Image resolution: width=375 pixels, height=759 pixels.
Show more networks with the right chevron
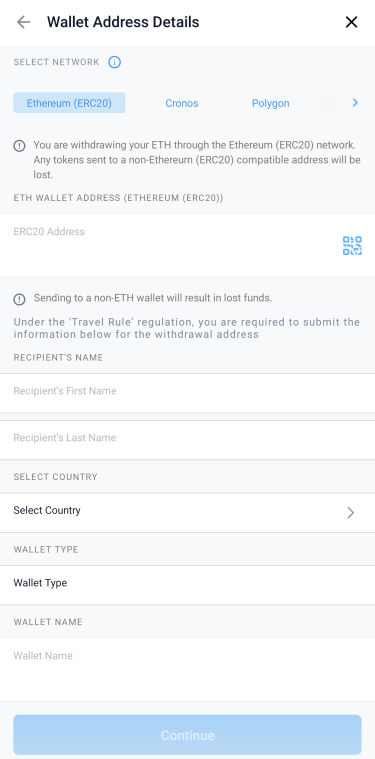point(355,103)
